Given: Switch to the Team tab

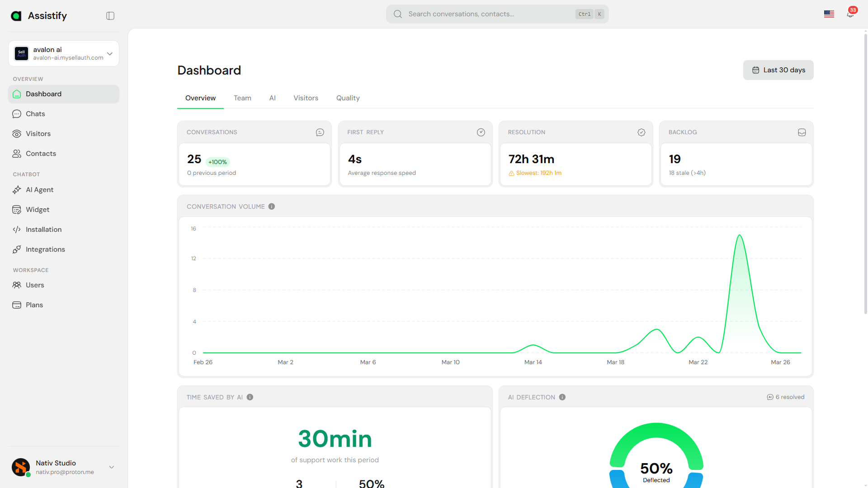Looking at the screenshot, I should pyautogui.click(x=242, y=98).
